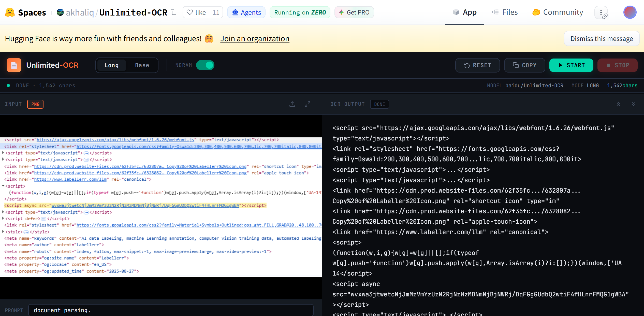Click the DONE · 1,542 chars status
The height and width of the screenshot is (316, 644).
(46, 85)
